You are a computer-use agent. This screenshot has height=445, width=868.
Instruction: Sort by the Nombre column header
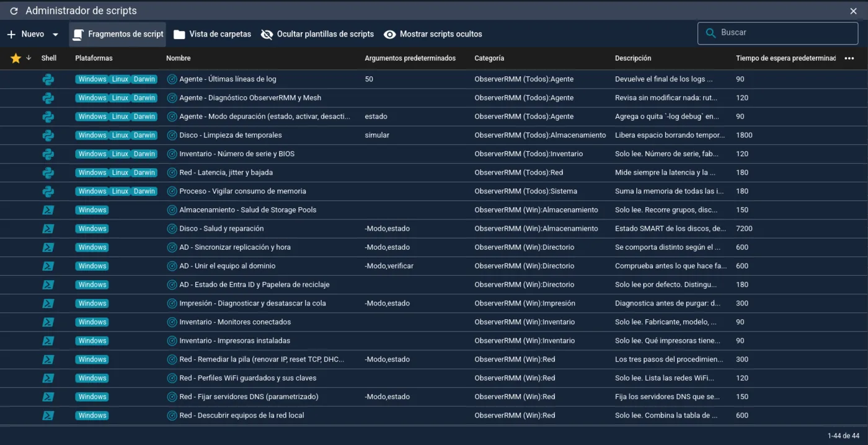[x=179, y=58]
